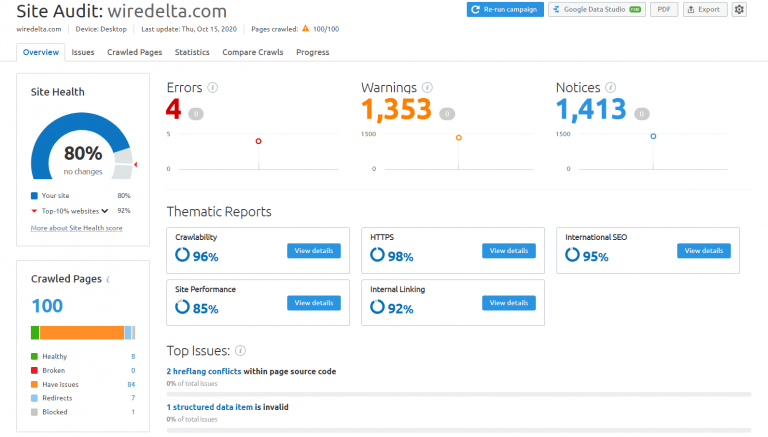Click the orange Have issues bar segment
This screenshot has width=768, height=437.
[82, 333]
